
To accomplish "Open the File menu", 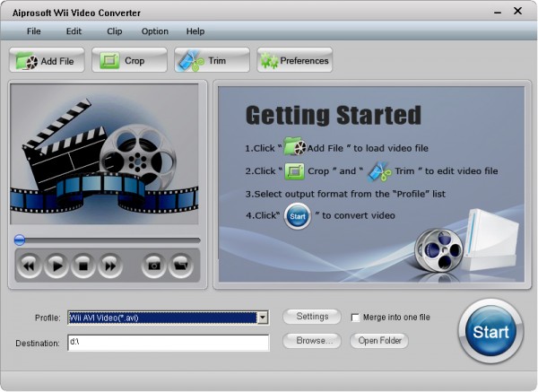I will [34, 31].
